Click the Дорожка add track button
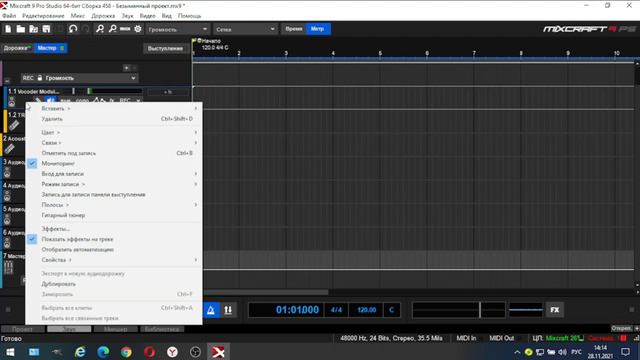Image resolution: width=640 pixels, height=360 pixels. tap(17, 48)
